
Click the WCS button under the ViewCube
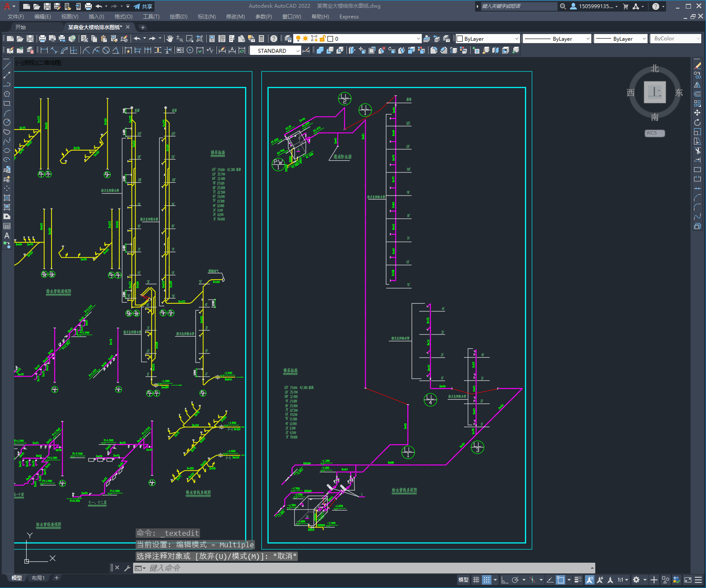click(654, 133)
